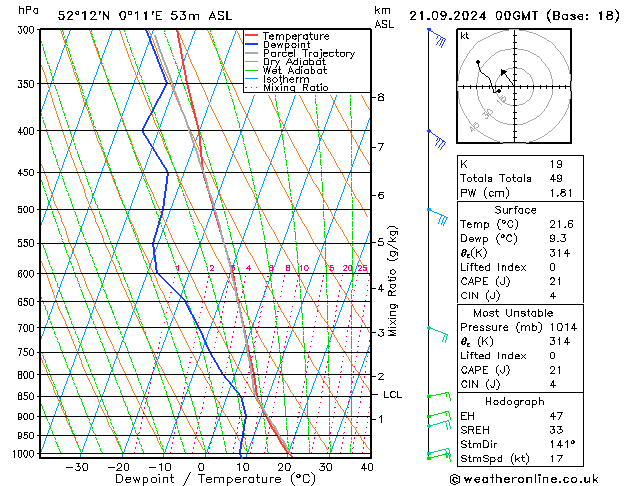Click the 850 pressure axis label
Screen dimensions: 629x486
pos(26,397)
